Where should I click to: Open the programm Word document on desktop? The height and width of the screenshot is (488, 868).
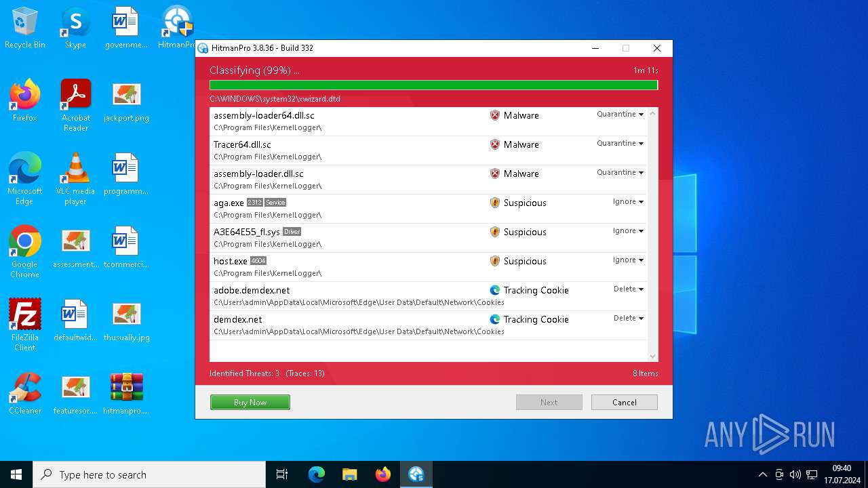coord(126,174)
